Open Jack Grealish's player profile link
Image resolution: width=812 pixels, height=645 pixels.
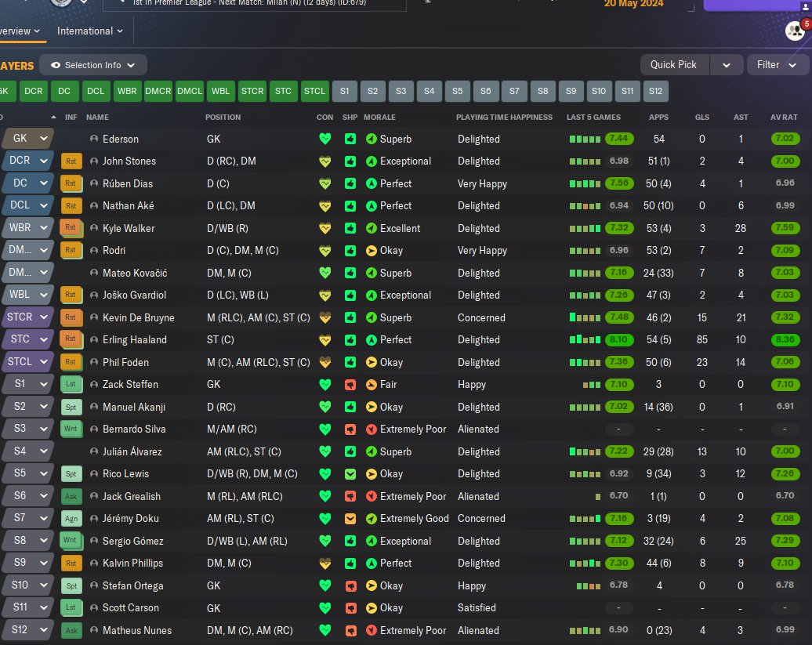[x=132, y=497]
